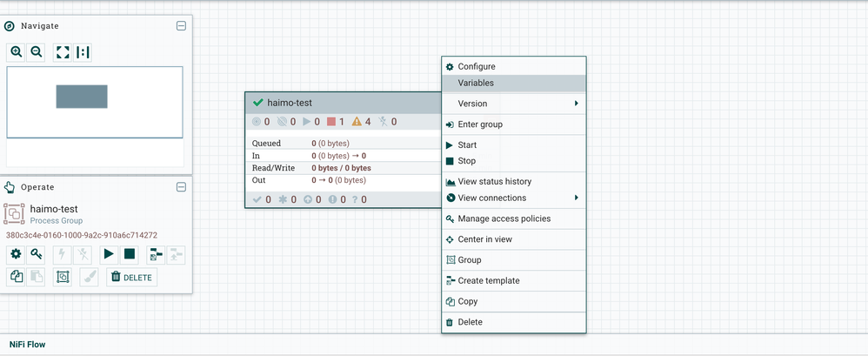868x356 pixels.
Task: Collapse the Operate panel
Action: point(181,187)
